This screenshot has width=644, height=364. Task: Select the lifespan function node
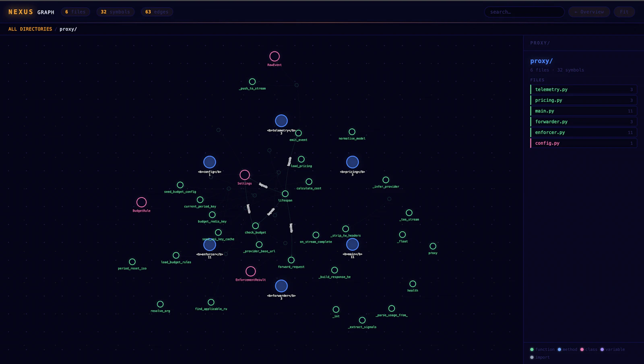coord(285,194)
